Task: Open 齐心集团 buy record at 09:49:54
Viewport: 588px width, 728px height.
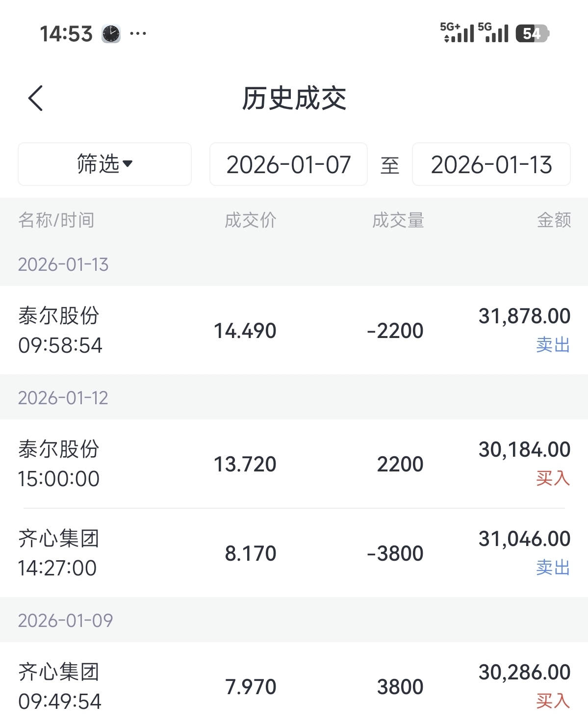Action: tap(294, 686)
